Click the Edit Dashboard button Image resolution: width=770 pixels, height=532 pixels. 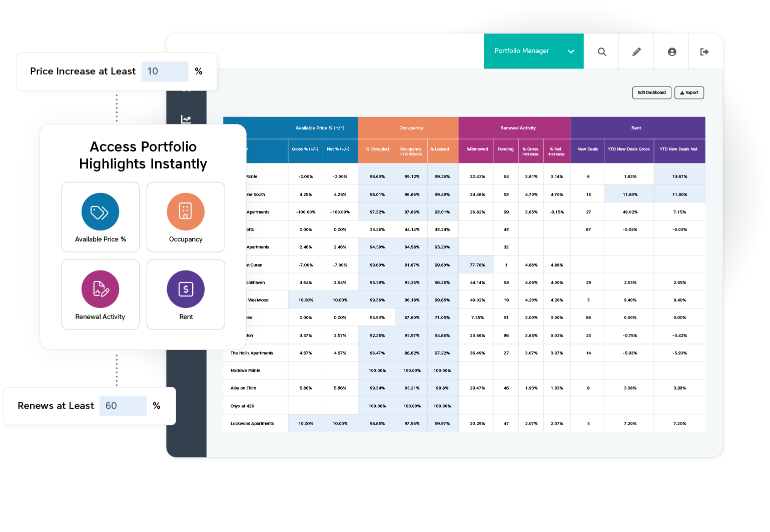(x=652, y=92)
